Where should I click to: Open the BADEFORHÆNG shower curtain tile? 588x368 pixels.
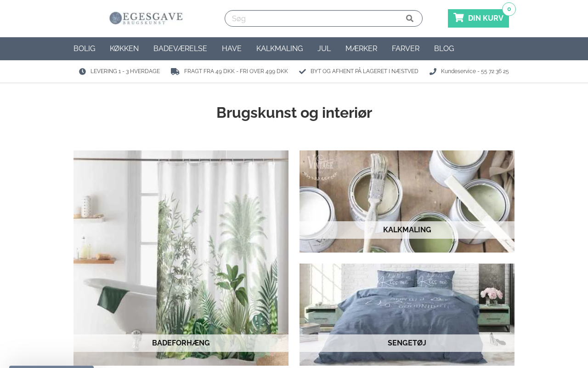pos(181,258)
